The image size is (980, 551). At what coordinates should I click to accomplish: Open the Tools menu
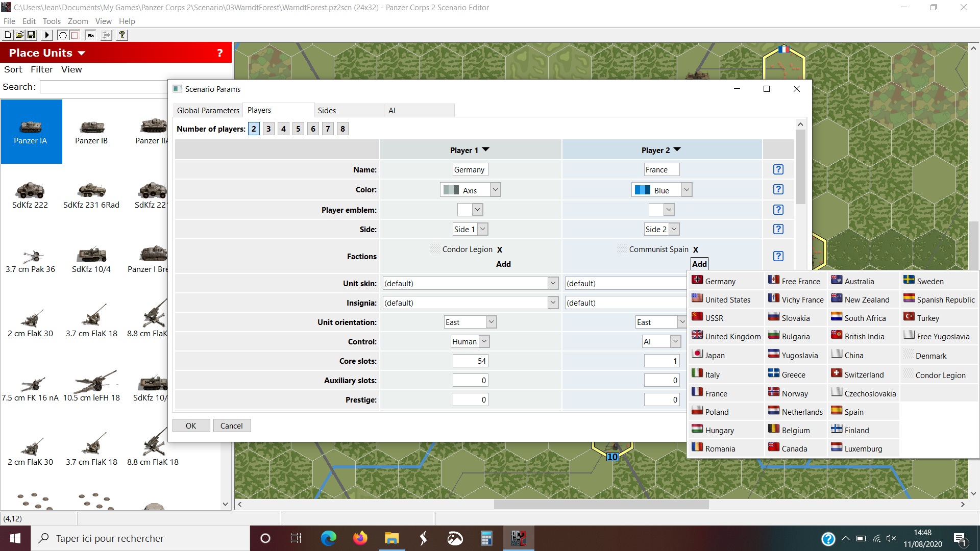tap(52, 21)
